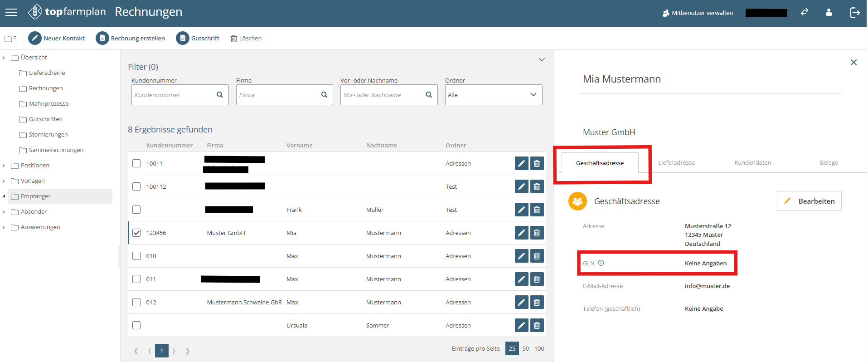Image resolution: width=868 pixels, height=362 pixels.
Task: Close the Mia Mustermann detail panel
Action: [853, 62]
